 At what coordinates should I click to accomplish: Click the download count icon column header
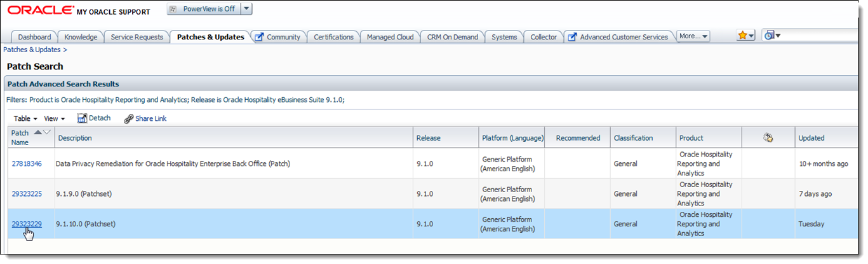point(768,137)
